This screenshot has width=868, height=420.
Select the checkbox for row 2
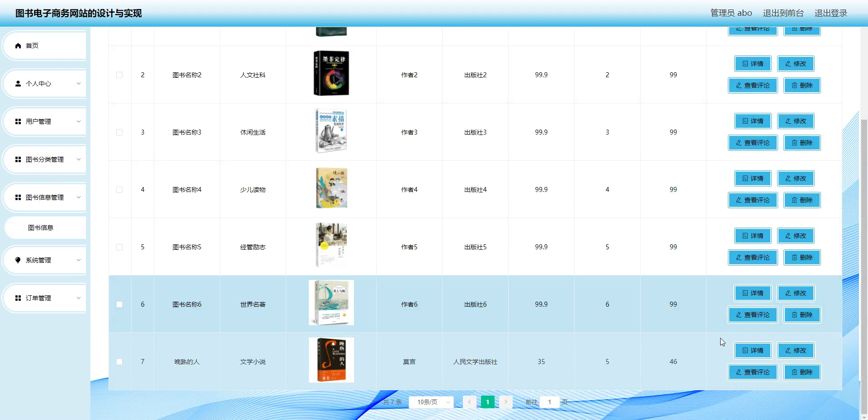(x=119, y=75)
